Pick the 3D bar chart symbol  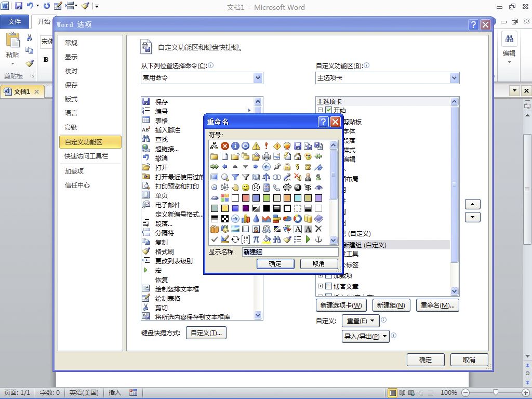pos(246,219)
